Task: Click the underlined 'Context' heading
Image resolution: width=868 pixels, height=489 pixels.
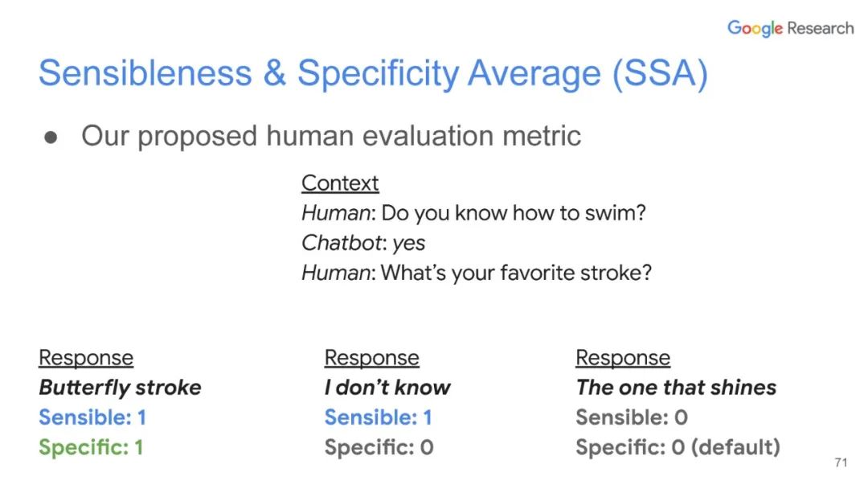Action: (340, 183)
